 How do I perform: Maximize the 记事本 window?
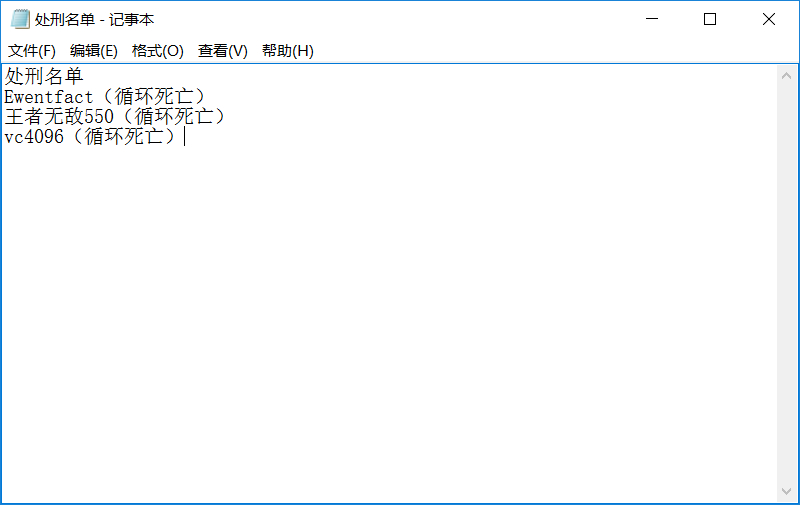(x=710, y=19)
